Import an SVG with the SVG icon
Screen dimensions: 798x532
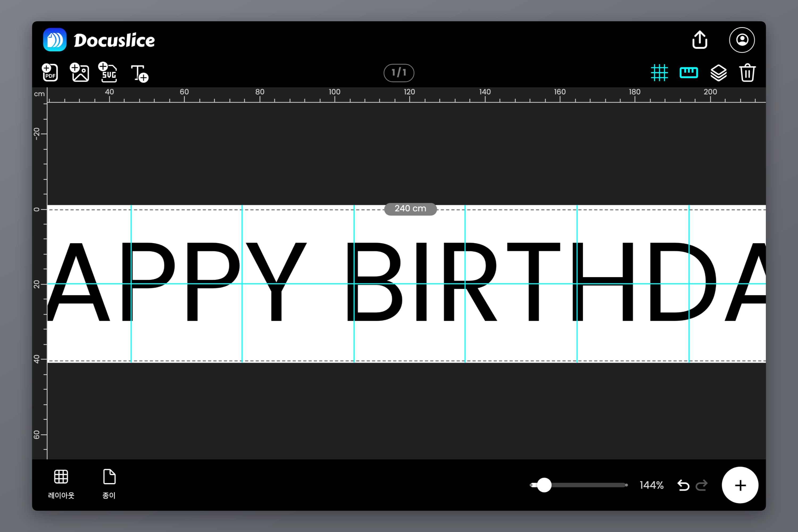coord(108,72)
